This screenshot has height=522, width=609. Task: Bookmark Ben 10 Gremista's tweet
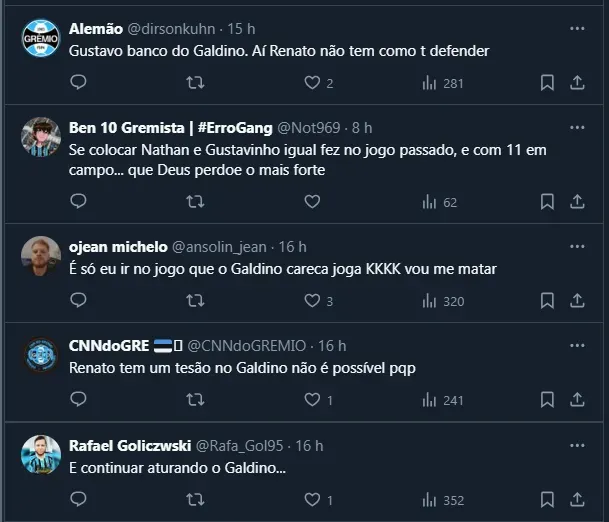pos(547,202)
